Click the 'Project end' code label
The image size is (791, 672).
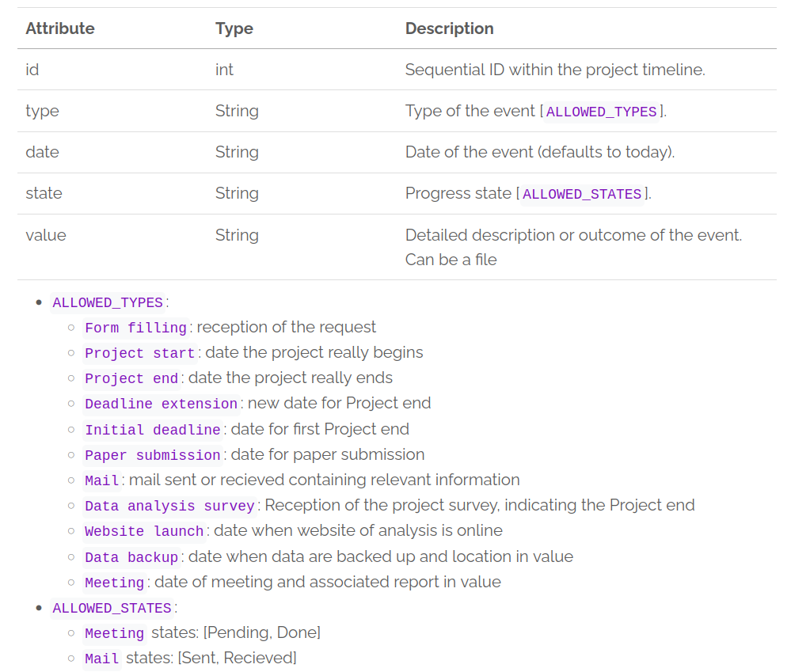click(131, 378)
